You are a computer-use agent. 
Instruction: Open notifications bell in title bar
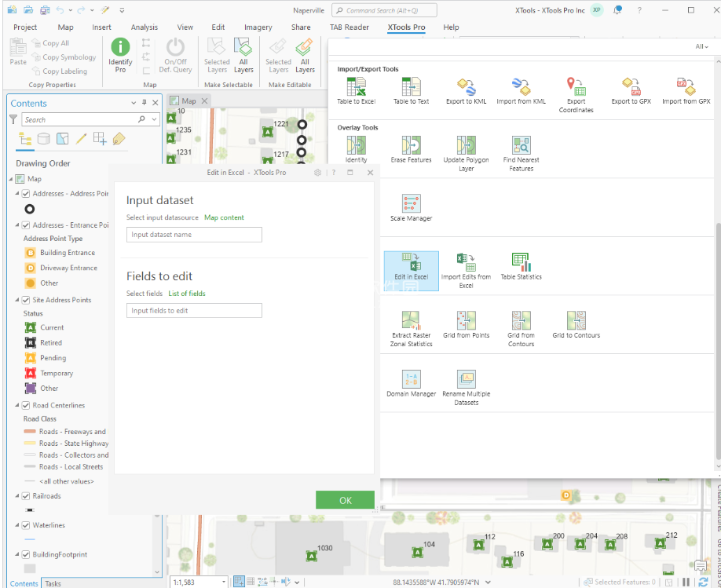point(617,10)
